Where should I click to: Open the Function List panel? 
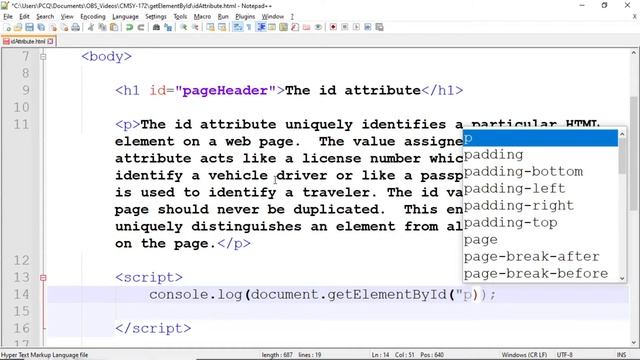pos(295,27)
